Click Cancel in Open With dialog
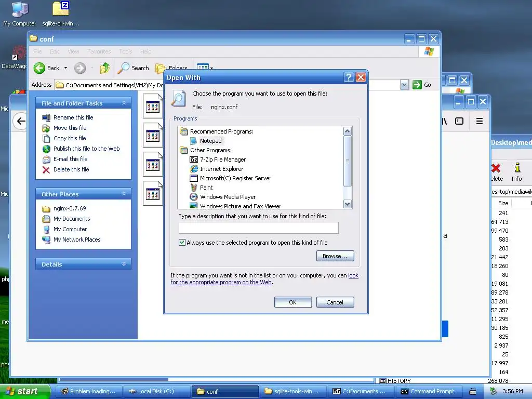The height and width of the screenshot is (399, 532). pyautogui.click(x=335, y=302)
